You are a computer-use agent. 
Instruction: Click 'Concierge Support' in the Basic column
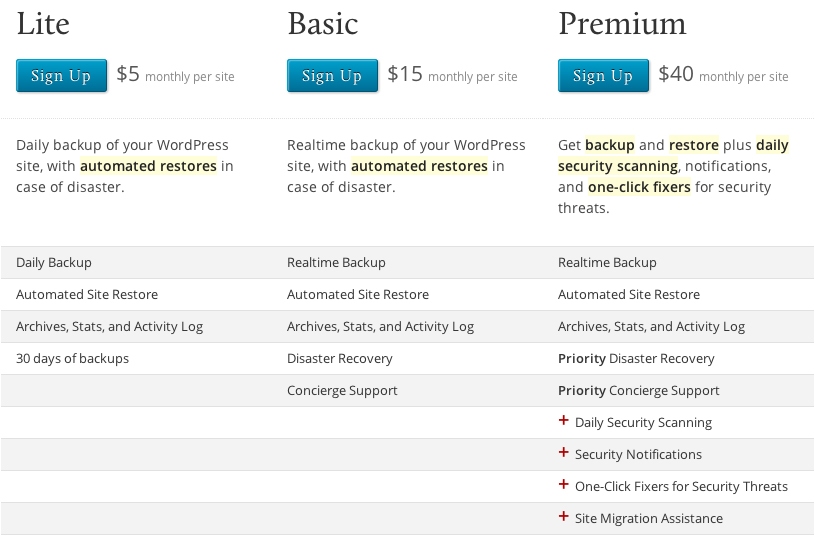[x=342, y=390]
